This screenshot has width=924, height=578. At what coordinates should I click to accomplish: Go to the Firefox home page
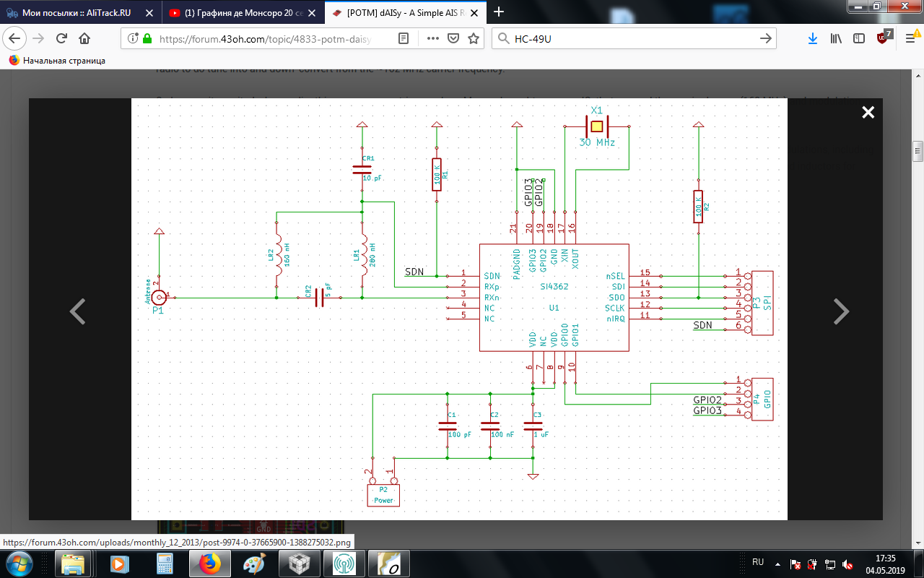[x=84, y=39]
